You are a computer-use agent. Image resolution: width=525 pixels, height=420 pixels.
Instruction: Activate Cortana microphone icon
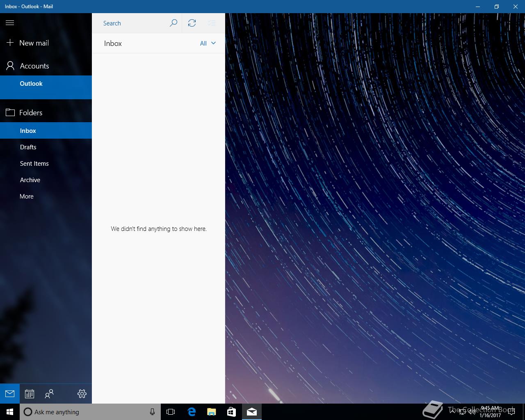pos(152,412)
